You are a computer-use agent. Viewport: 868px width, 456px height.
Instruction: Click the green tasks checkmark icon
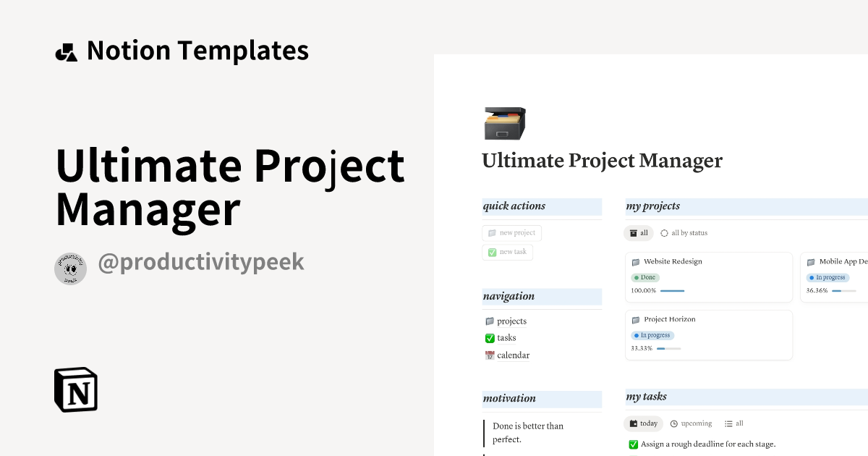coord(490,338)
